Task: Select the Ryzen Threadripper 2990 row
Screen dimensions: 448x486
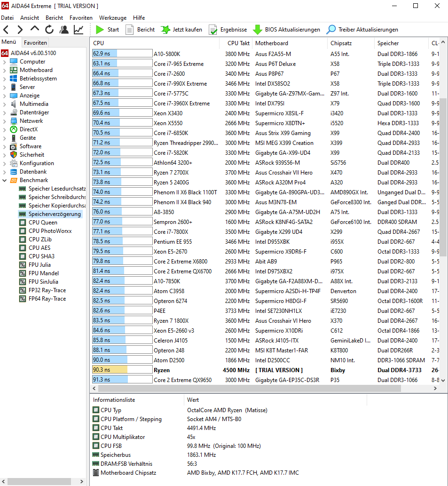Action: (x=265, y=143)
